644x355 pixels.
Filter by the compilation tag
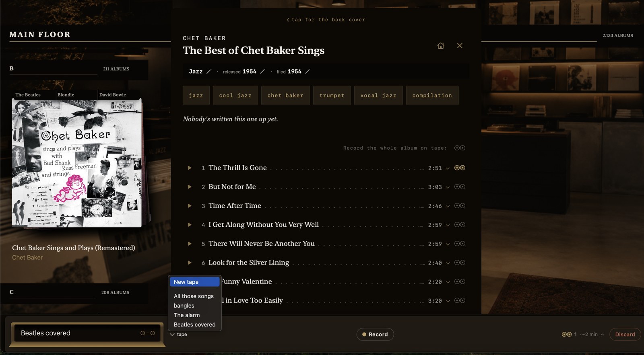coord(432,95)
